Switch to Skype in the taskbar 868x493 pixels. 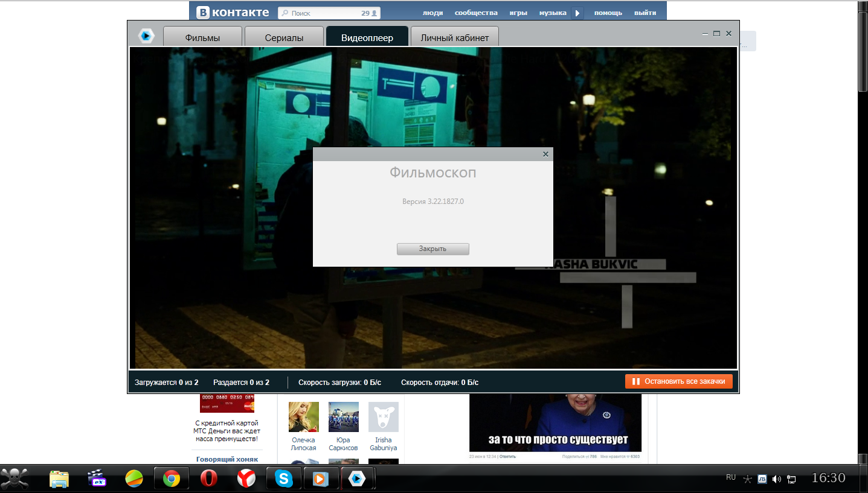[283, 479]
